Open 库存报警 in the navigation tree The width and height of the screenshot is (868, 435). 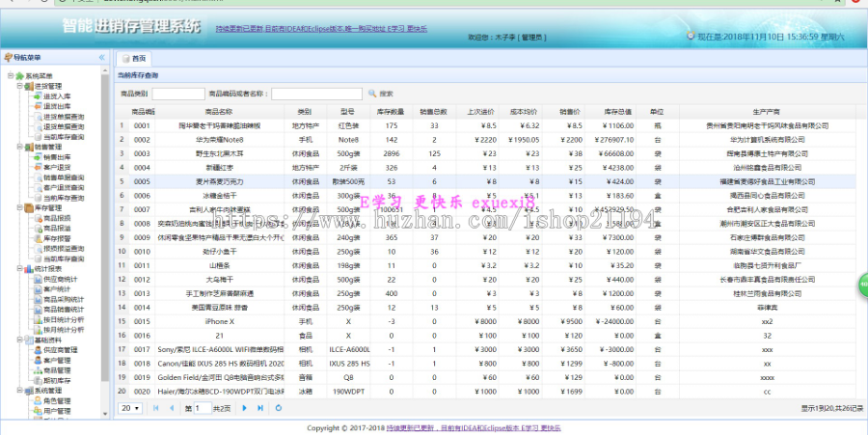point(57,238)
